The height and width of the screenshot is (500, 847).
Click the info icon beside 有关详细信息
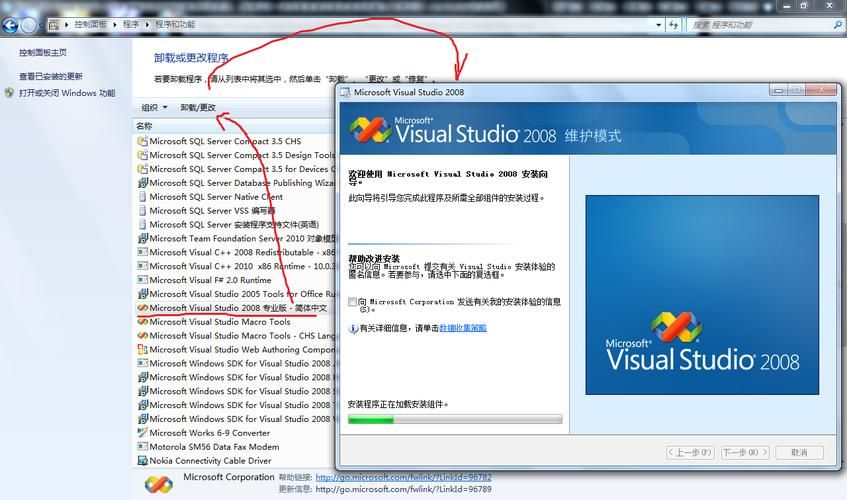353,328
